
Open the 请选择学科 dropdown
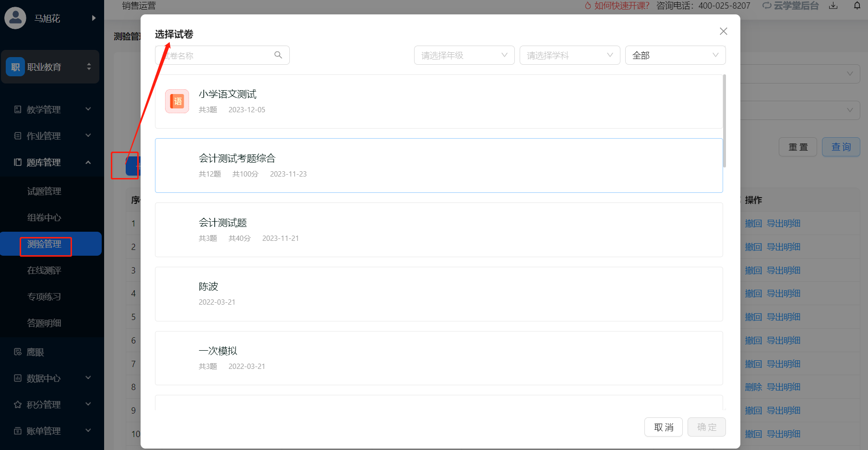[x=570, y=55]
